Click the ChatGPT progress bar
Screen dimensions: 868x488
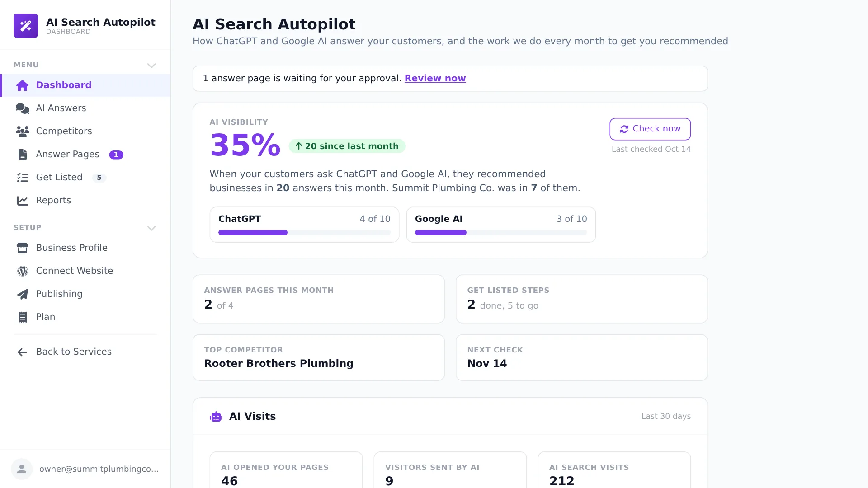pyautogui.click(x=304, y=233)
